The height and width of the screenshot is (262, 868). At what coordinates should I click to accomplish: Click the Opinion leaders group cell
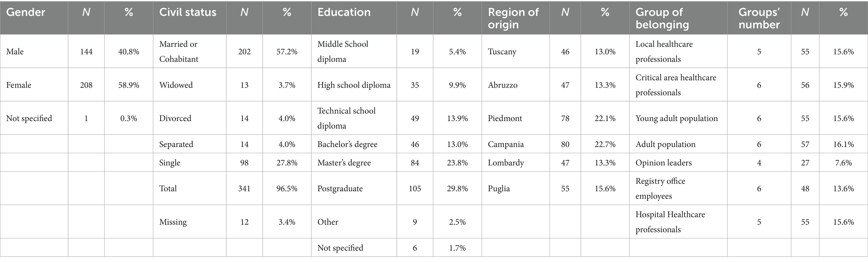(x=664, y=163)
